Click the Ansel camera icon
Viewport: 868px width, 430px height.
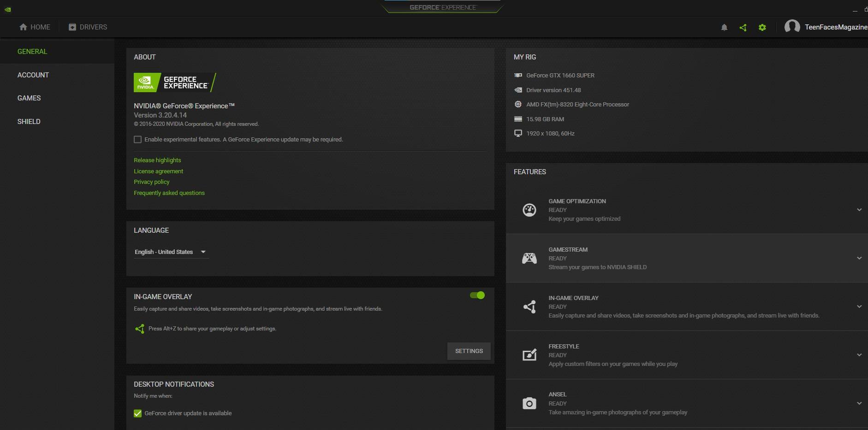click(529, 404)
